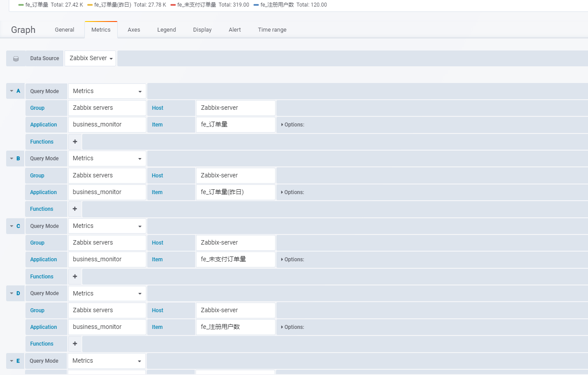Image resolution: width=588 pixels, height=375 pixels.
Task: Switch to the Axes tab
Action: pyautogui.click(x=134, y=30)
